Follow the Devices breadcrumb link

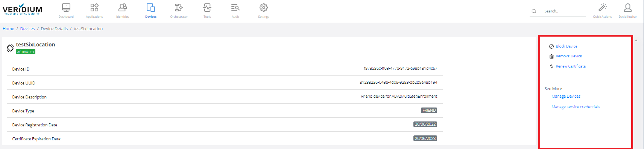[x=27, y=29]
